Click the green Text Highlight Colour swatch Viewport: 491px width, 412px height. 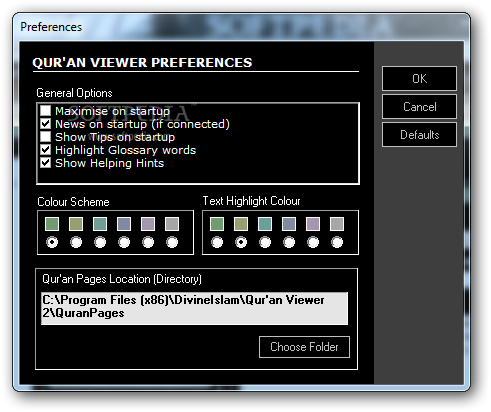pyautogui.click(x=217, y=224)
